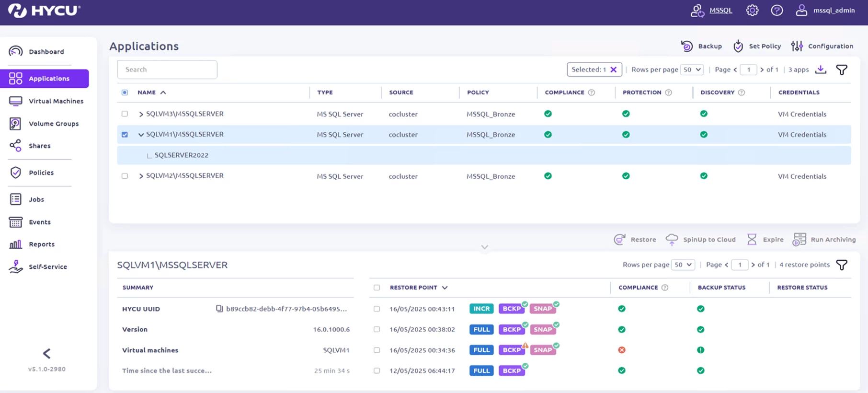Open Jobs menu item

click(x=36, y=199)
